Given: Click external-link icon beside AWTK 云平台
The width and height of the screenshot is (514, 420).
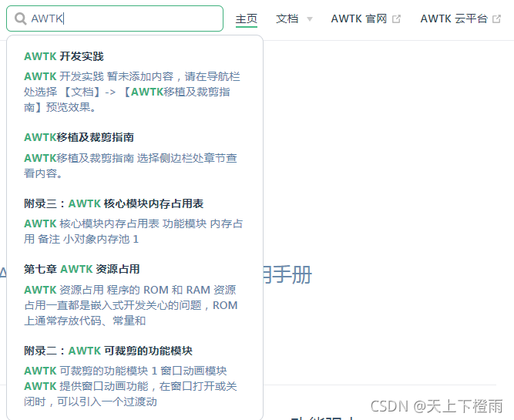Looking at the screenshot, I should pos(496,19).
